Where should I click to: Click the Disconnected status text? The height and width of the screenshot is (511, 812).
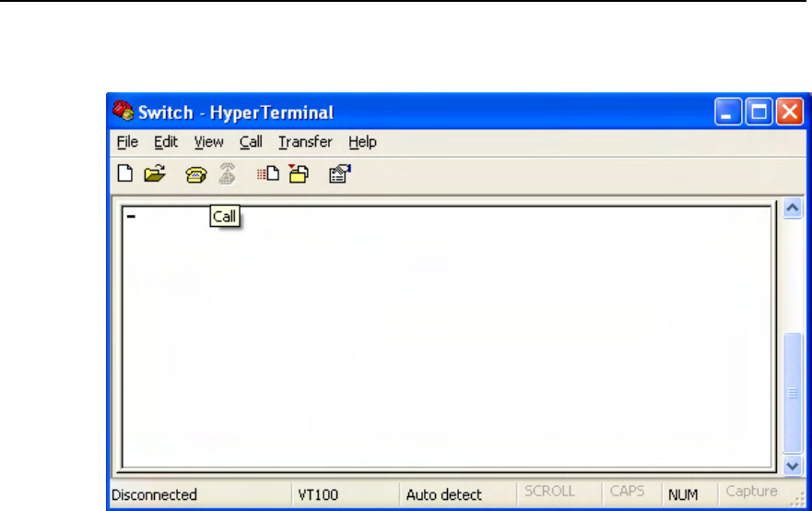click(x=154, y=495)
